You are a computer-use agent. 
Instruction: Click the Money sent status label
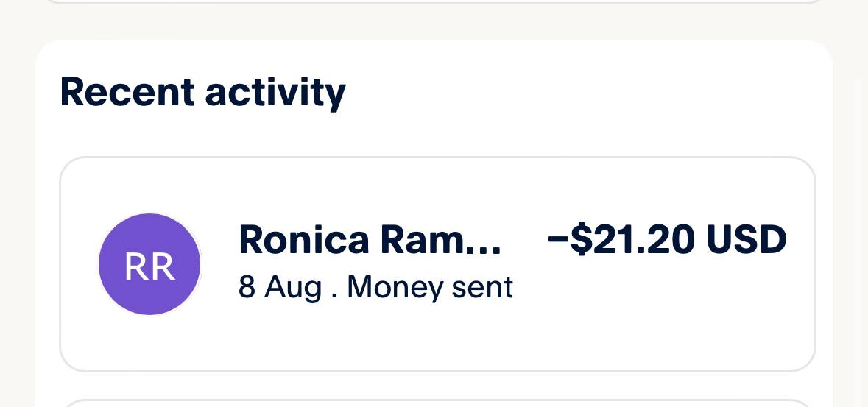click(x=429, y=287)
